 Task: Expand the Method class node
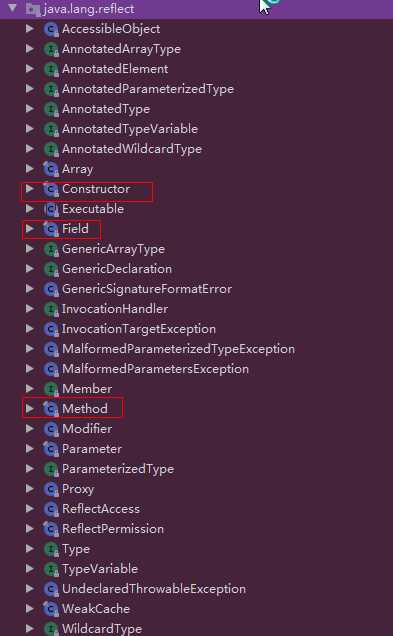(30, 408)
